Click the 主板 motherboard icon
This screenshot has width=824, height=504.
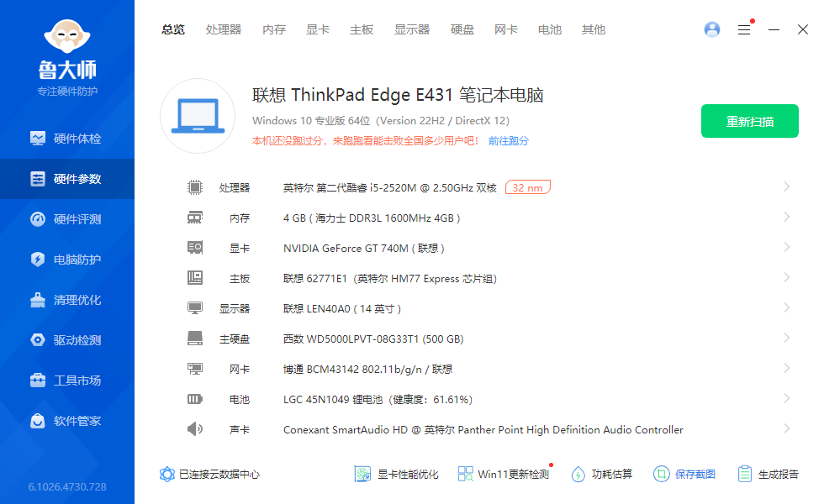[195, 278]
